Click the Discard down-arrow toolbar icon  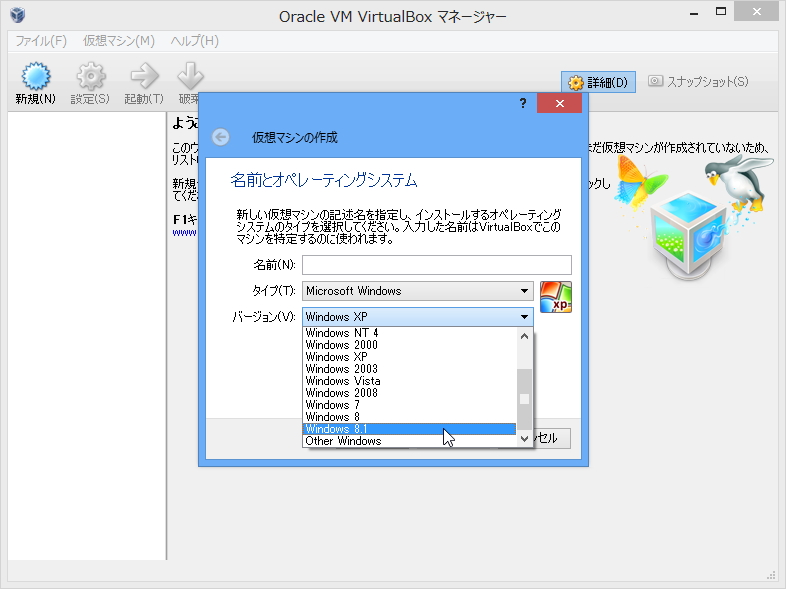[x=190, y=76]
